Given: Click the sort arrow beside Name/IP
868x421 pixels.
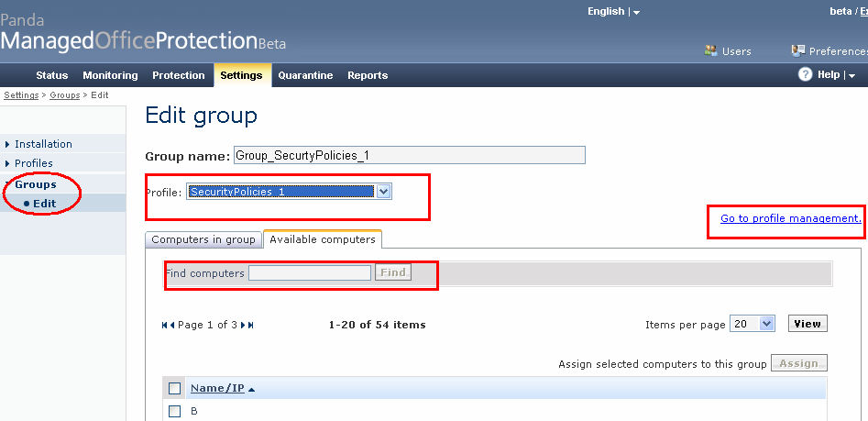Looking at the screenshot, I should pos(251,390).
